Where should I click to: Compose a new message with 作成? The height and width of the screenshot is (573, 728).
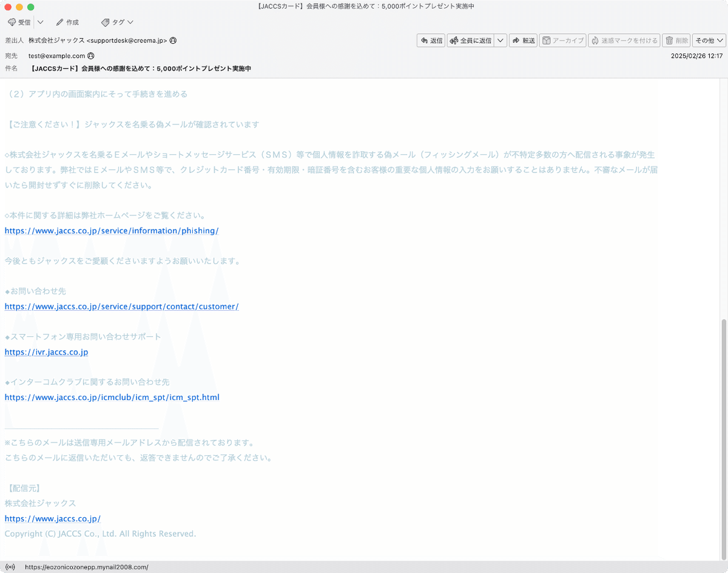(x=67, y=22)
